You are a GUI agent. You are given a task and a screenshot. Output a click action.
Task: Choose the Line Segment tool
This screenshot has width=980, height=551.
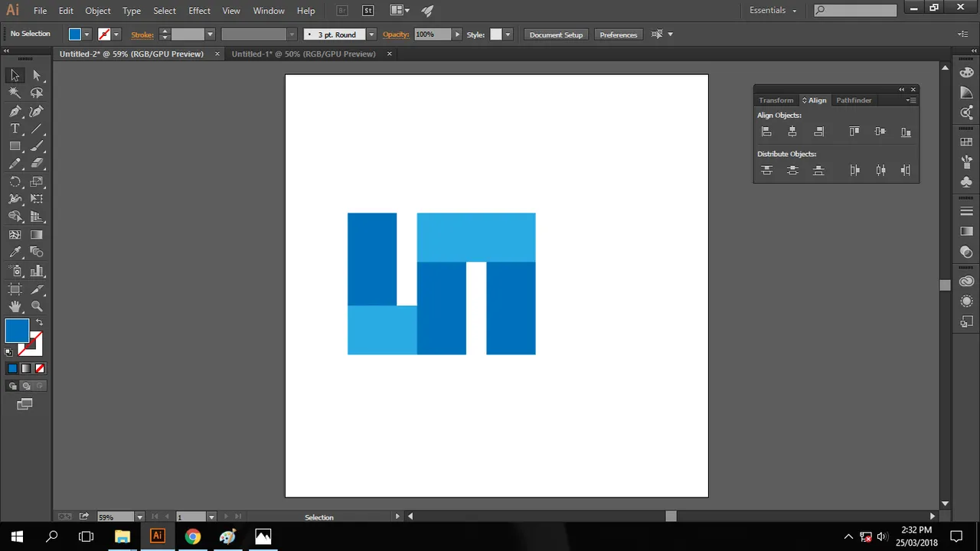pos(37,129)
